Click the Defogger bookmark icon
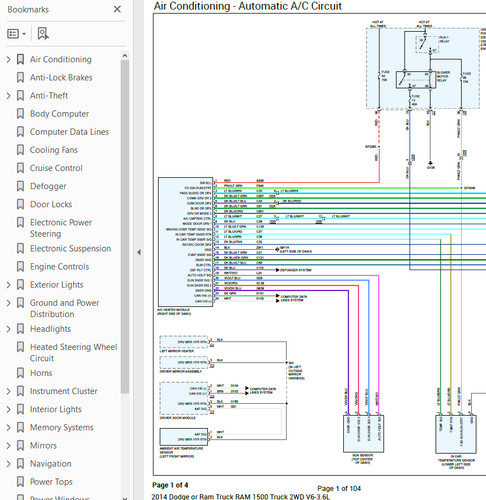486x500 pixels. 20,186
